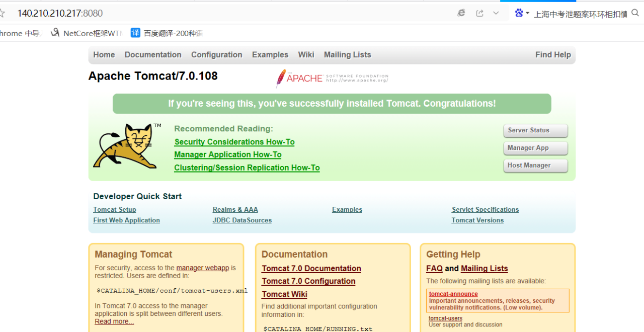This screenshot has height=332, width=644.
Task: Click the Tomcat cat logo image
Action: 127,145
